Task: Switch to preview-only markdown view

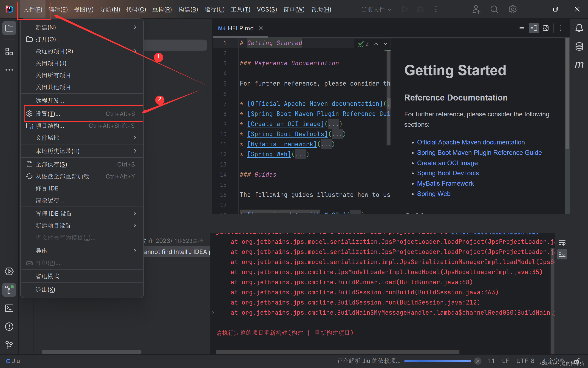Action: [x=546, y=28]
